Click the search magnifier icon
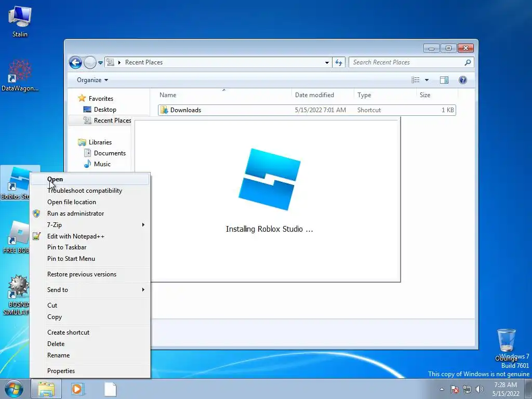This screenshot has width=532, height=399. 468,62
